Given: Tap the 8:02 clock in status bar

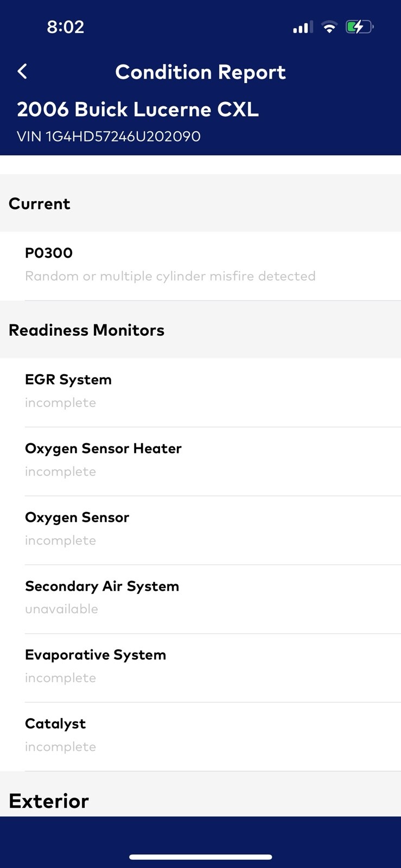Looking at the screenshot, I should point(66,27).
